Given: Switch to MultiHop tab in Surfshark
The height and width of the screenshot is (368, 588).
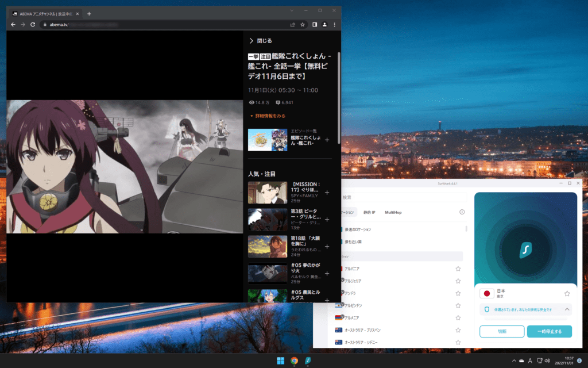Looking at the screenshot, I should click(x=393, y=213).
